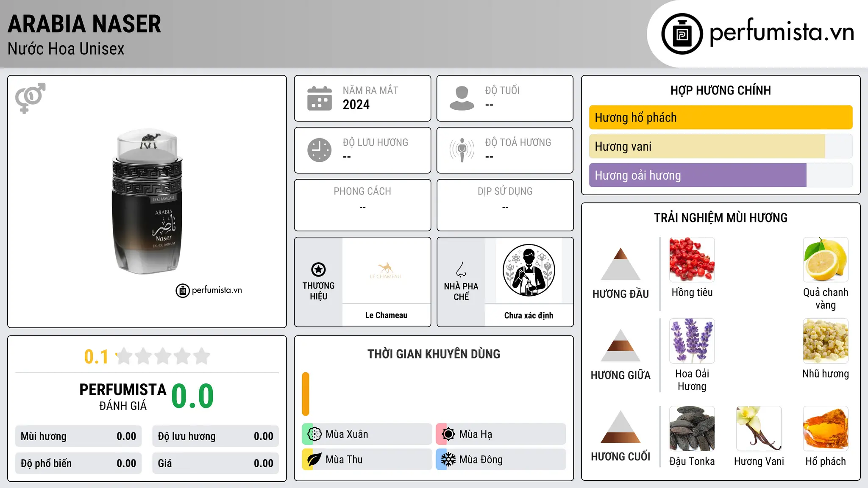The height and width of the screenshot is (488, 868).
Task: Click the Hồng tiêu note label
Action: pyautogui.click(x=692, y=293)
